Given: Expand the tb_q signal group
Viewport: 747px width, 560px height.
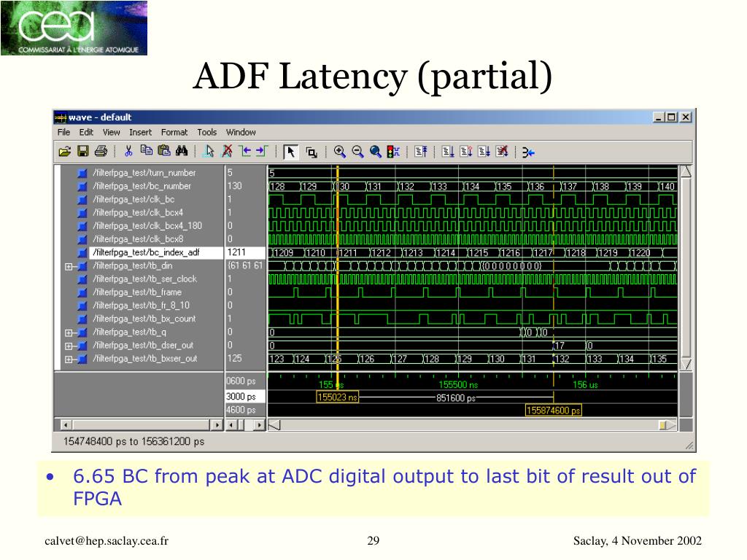Looking at the screenshot, I should pyautogui.click(x=69, y=332).
